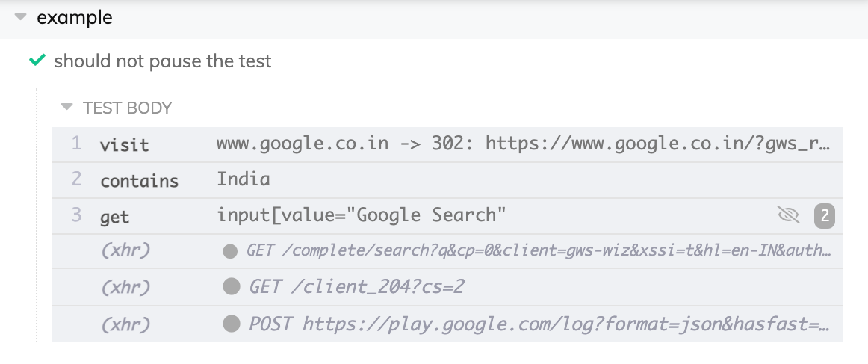Select the contains command row
This screenshot has height=364, width=868.
click(x=139, y=180)
